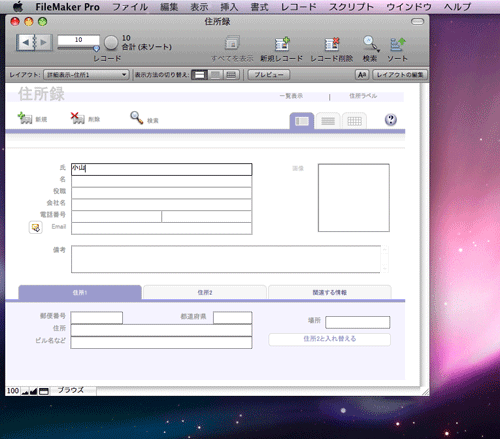Open the 書式 menu
The height and width of the screenshot is (439, 500).
pyautogui.click(x=259, y=7)
